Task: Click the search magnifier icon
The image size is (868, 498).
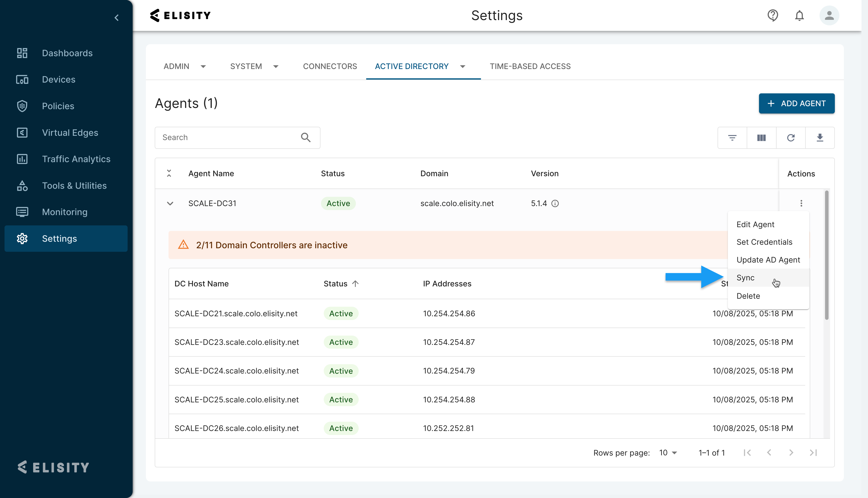Action: coord(305,138)
